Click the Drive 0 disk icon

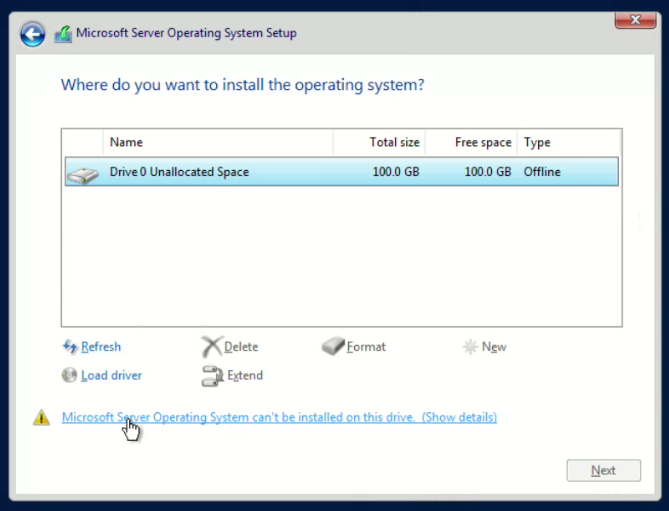(x=83, y=173)
